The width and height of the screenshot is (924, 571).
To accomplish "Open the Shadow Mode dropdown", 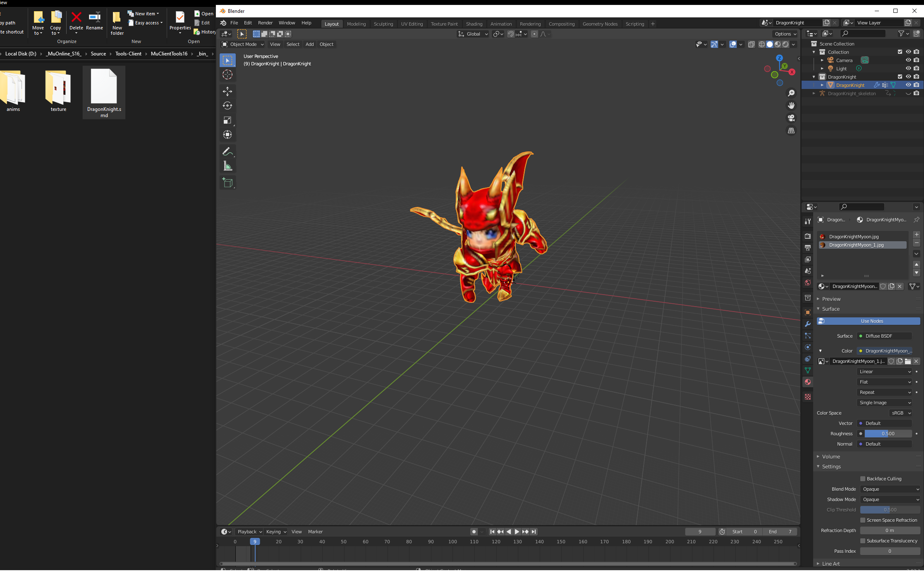I will pos(890,500).
